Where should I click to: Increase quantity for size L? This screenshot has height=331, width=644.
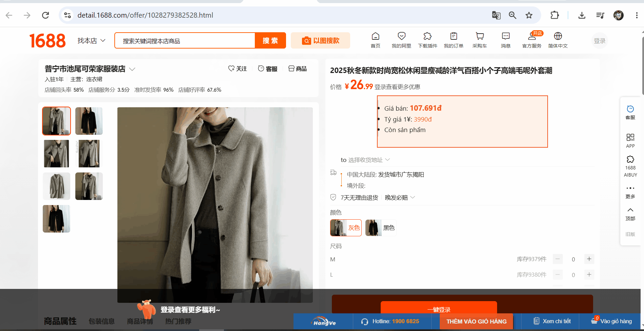pyautogui.click(x=589, y=274)
